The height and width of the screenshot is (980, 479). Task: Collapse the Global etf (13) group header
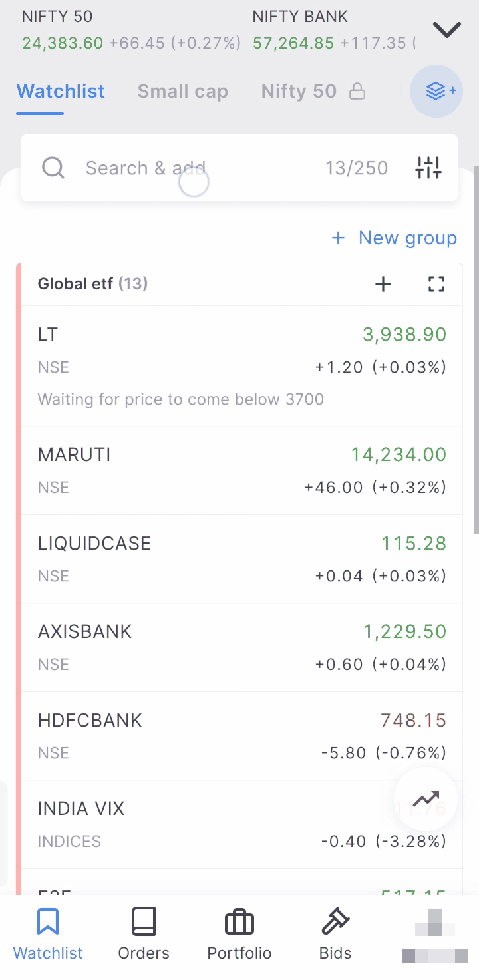(x=92, y=284)
